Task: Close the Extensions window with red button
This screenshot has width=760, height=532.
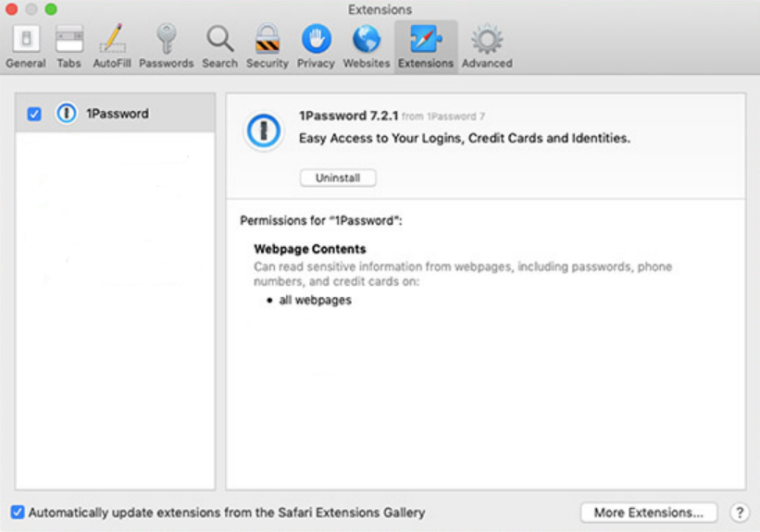Action: (x=12, y=9)
